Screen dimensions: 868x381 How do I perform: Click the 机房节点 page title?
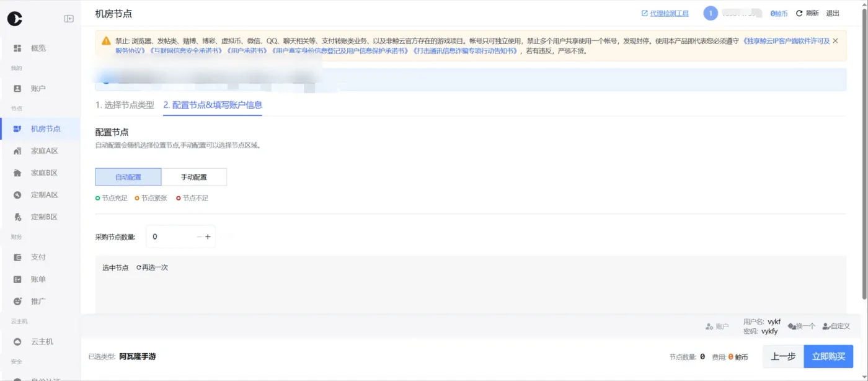click(x=113, y=14)
